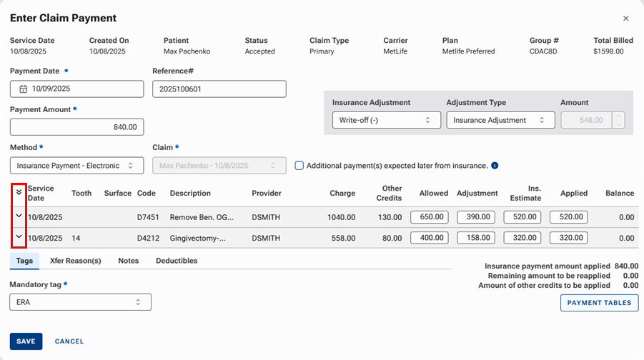Screen dimensions: 644x360
Task: Expand the D7451 procedure row
Action: pyautogui.click(x=19, y=216)
